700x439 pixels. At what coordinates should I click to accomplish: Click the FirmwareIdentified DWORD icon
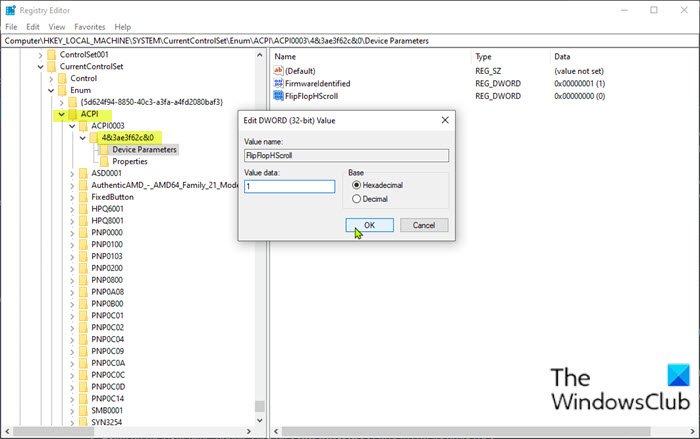pos(278,83)
